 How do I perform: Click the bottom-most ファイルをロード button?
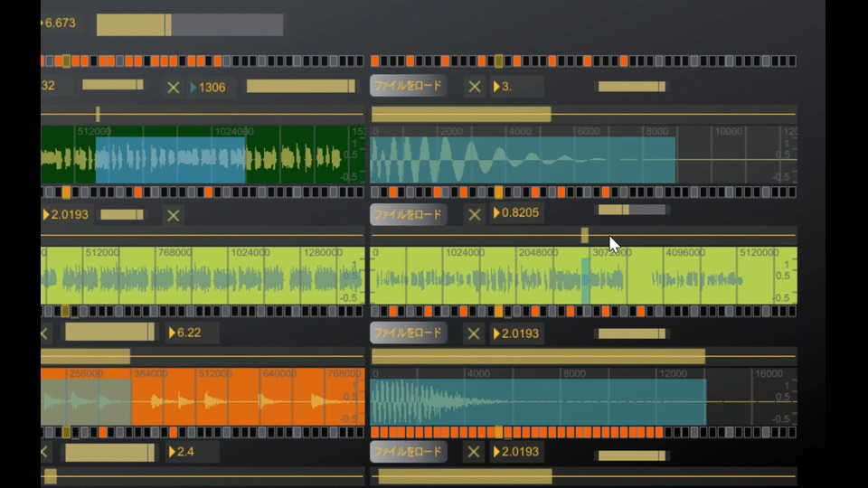click(408, 452)
